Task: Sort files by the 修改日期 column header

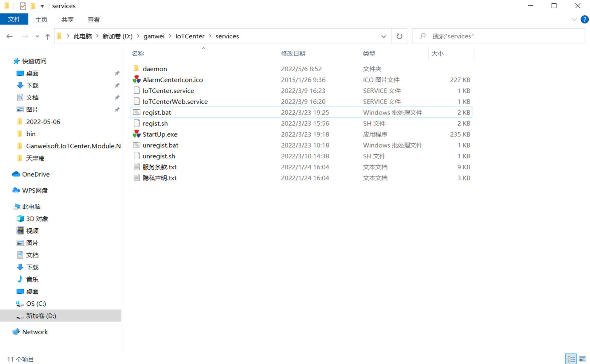Action: (x=293, y=53)
